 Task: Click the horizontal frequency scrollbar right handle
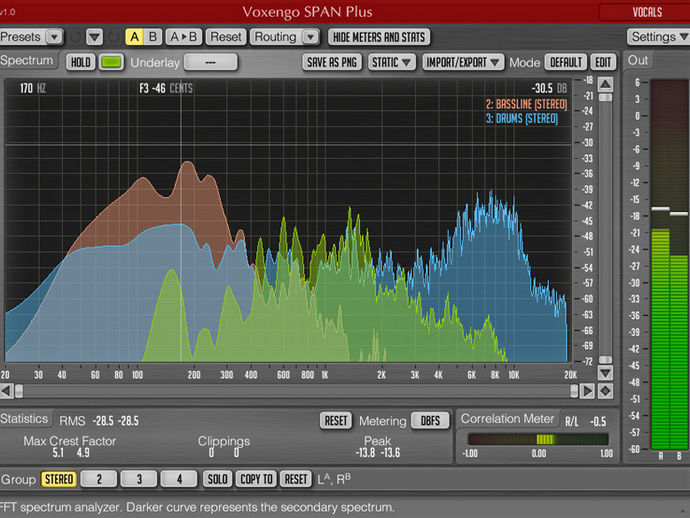tap(574, 391)
